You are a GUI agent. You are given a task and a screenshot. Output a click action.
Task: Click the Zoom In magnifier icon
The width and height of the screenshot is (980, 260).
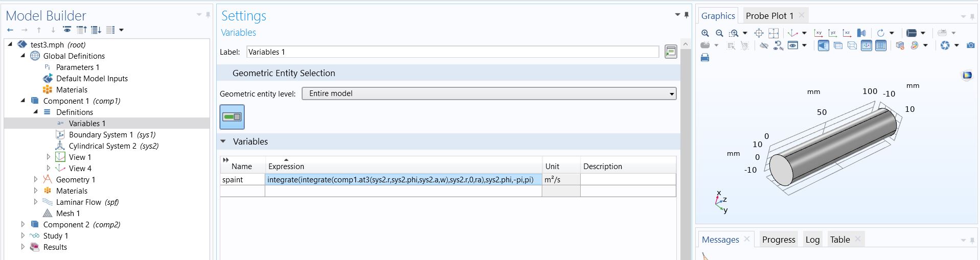point(705,33)
